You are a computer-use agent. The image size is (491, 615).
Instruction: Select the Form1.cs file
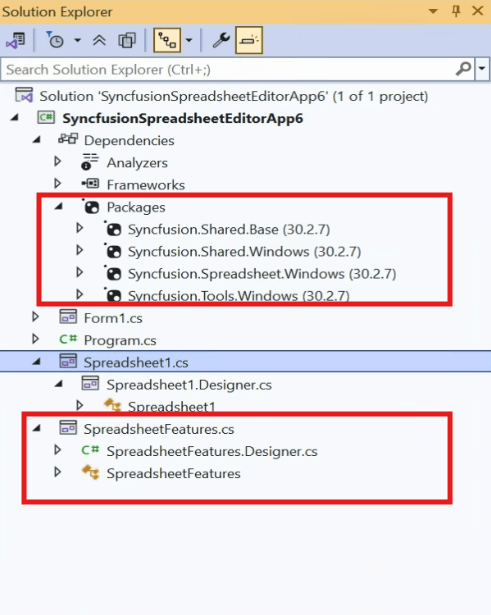(x=113, y=318)
